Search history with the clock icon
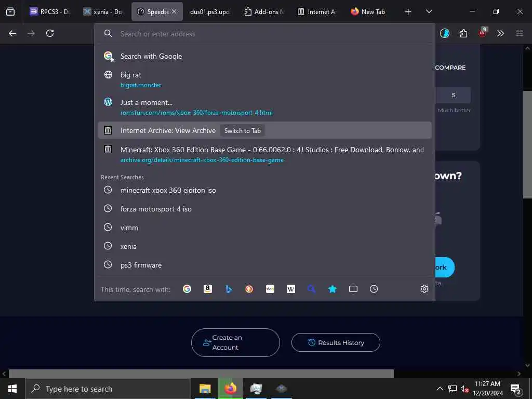 pyautogui.click(x=374, y=289)
